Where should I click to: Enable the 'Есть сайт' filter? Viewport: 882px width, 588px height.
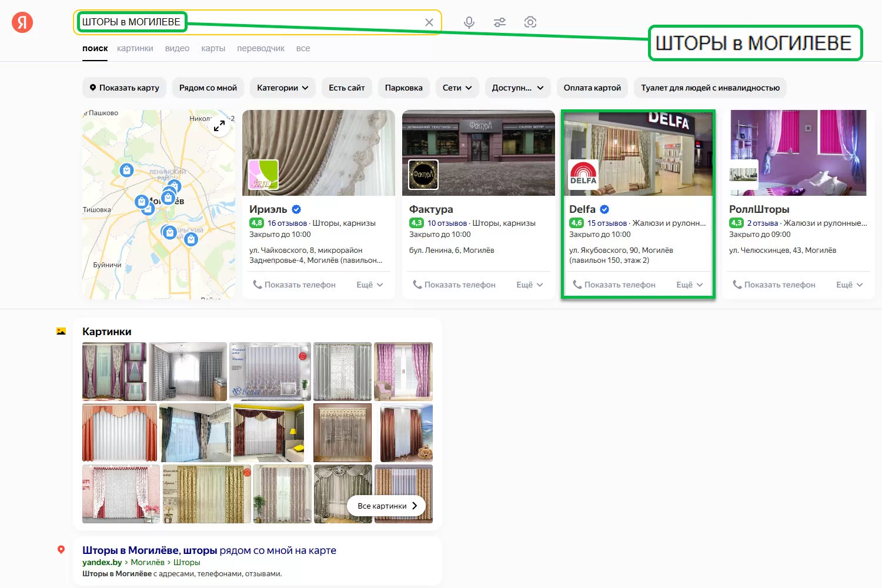pyautogui.click(x=346, y=88)
